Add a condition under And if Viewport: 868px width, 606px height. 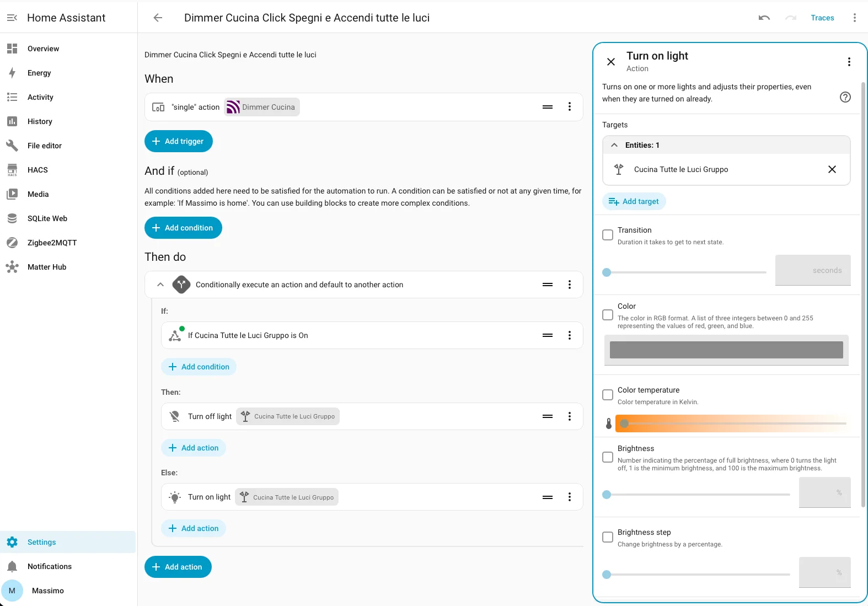pos(183,228)
